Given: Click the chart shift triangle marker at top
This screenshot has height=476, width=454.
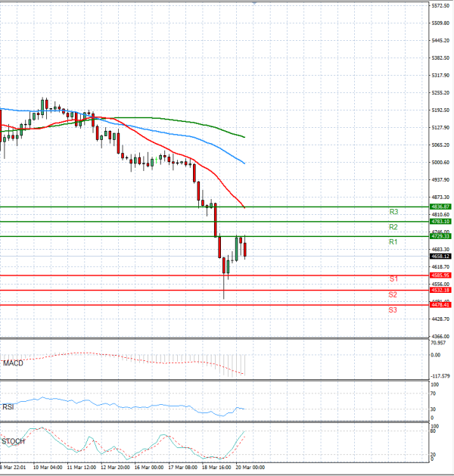Looking at the screenshot, I should coord(255,3).
